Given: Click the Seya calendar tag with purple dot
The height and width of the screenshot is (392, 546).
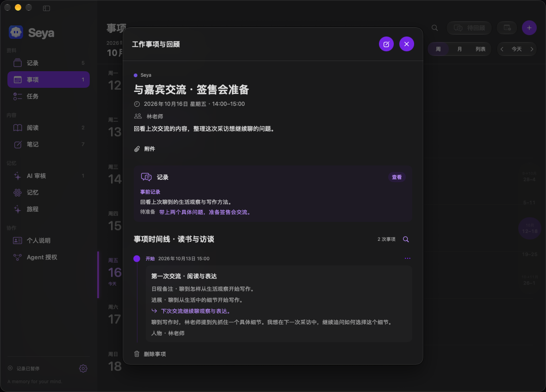Looking at the screenshot, I should [x=143, y=75].
